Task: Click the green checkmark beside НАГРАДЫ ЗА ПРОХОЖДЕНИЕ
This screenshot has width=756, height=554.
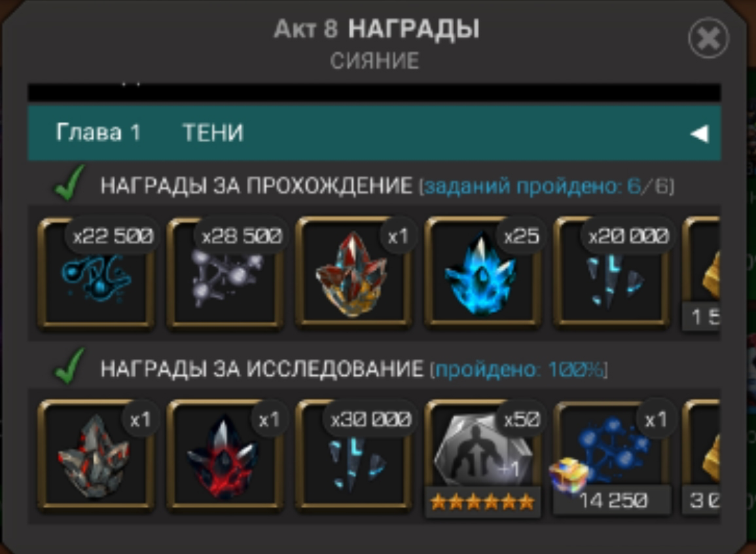Action: pos(69,183)
